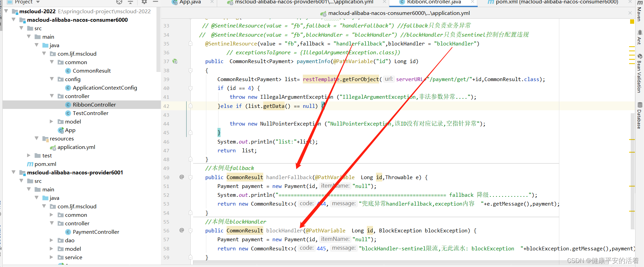Switch to the App.java tab
Image resolution: width=644 pixels, height=267 pixels.
point(190,2)
